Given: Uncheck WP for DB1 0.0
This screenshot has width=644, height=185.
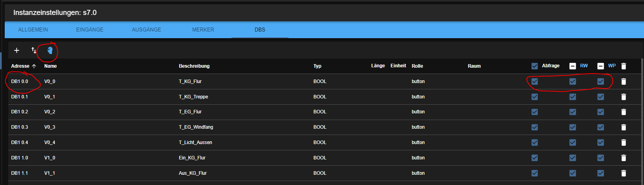Looking at the screenshot, I should coord(601,81).
